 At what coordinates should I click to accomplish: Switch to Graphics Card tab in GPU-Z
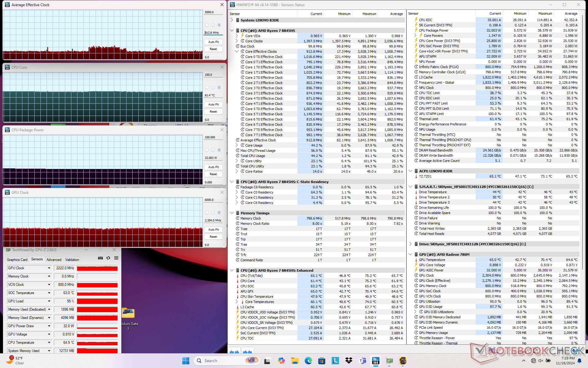click(x=17, y=260)
